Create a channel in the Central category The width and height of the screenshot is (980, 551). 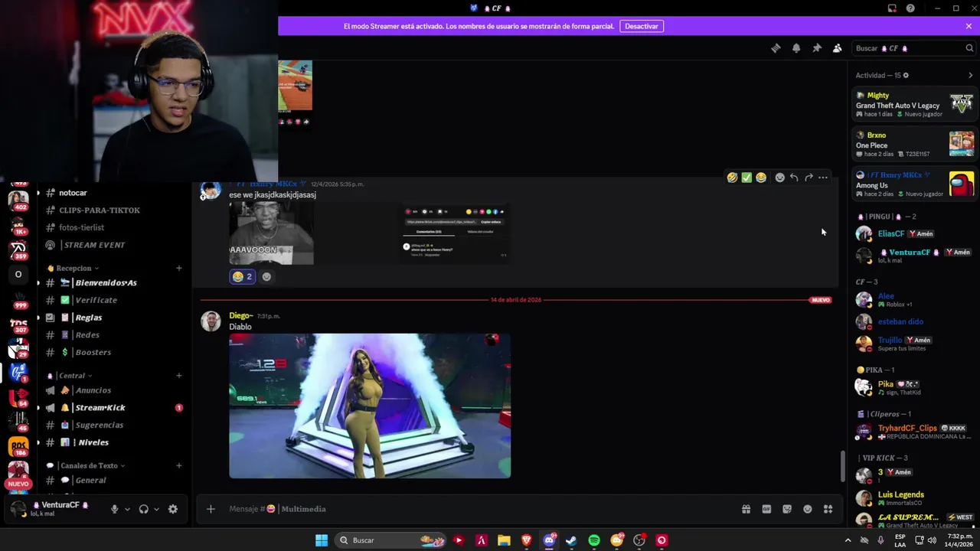point(179,375)
